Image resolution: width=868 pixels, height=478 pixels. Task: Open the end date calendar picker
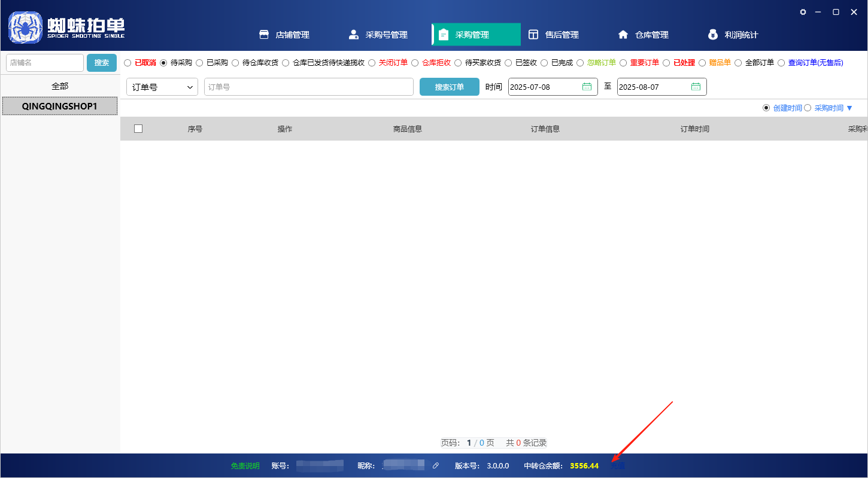pos(696,86)
